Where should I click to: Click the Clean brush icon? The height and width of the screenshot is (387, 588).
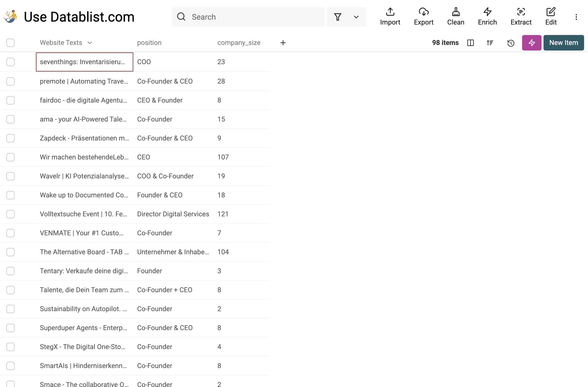point(455,12)
